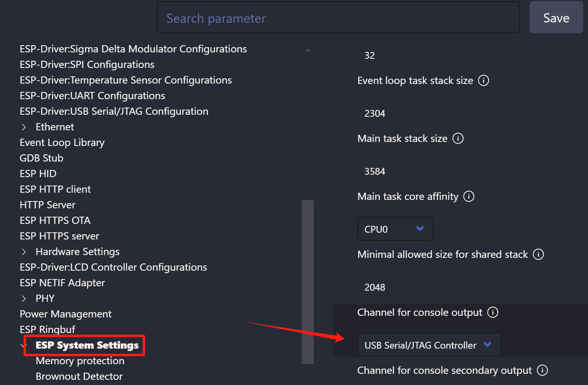Open the GDB Stub settings
The width and height of the screenshot is (588, 385).
pyautogui.click(x=41, y=158)
